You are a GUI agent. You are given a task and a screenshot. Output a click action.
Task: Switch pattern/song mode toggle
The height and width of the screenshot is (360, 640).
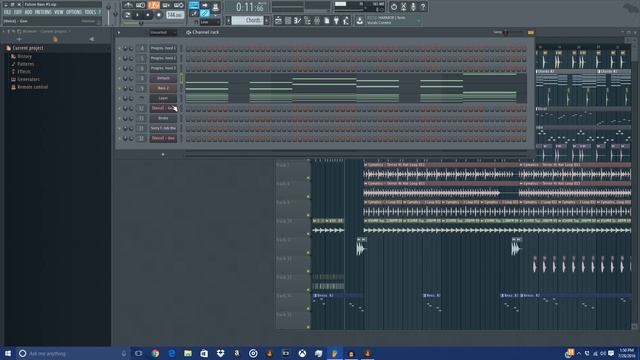click(x=128, y=15)
